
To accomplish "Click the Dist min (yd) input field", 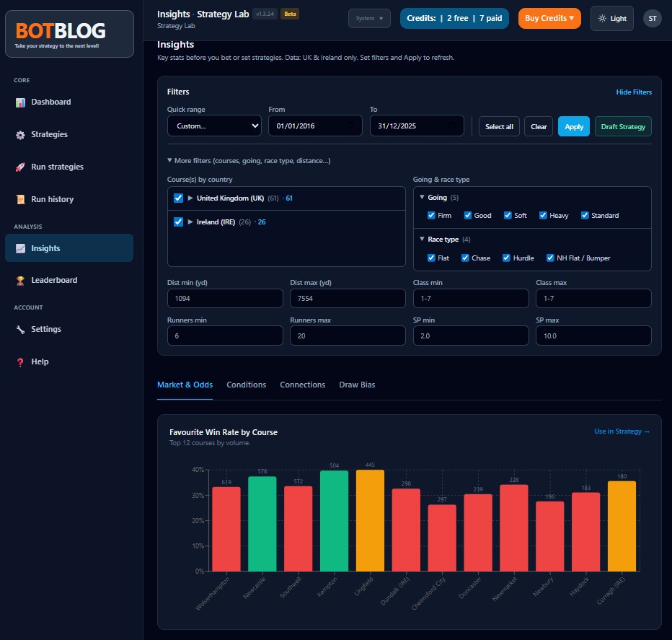I will pos(224,298).
